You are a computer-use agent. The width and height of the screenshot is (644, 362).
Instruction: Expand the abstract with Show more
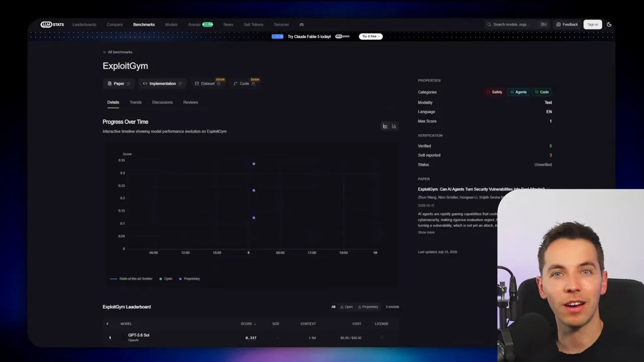tap(426, 233)
